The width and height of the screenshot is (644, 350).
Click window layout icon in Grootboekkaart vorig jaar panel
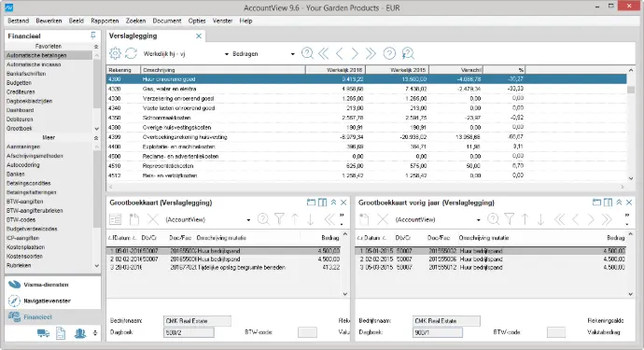(x=596, y=203)
